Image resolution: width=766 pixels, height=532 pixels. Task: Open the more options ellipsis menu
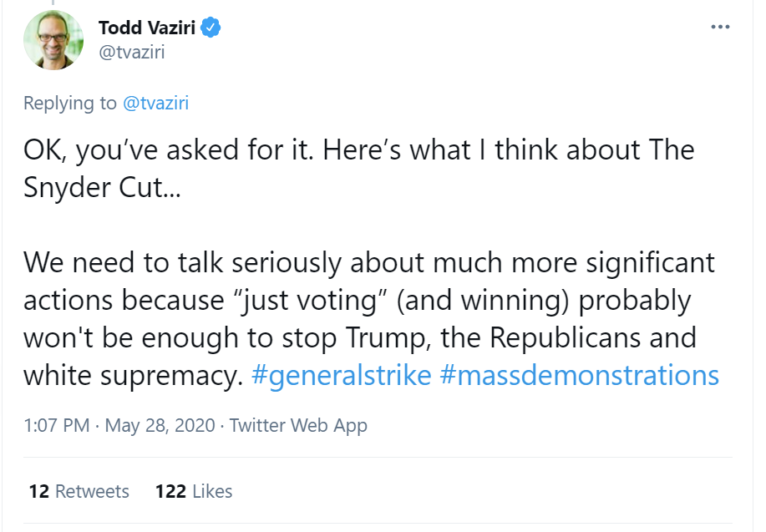click(x=720, y=27)
